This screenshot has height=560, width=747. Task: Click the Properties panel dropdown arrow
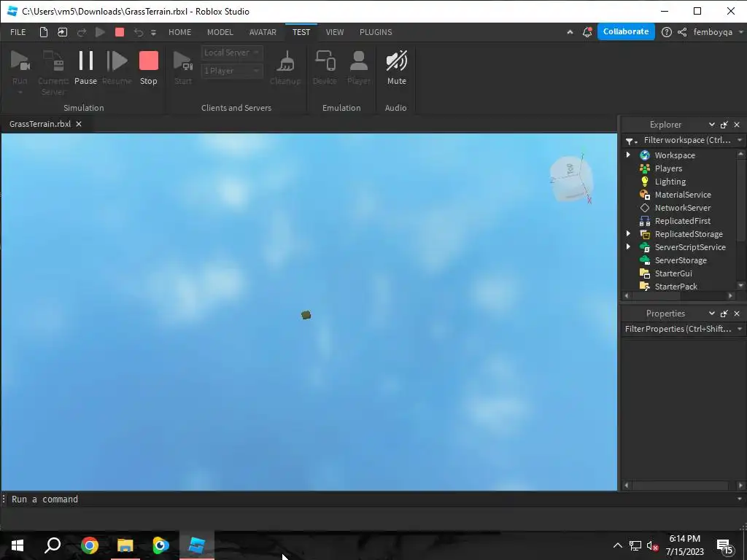click(711, 314)
